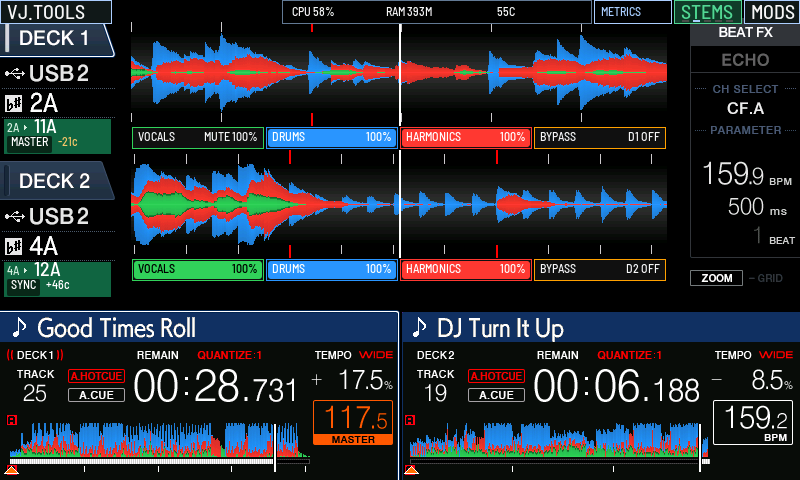The image size is (800, 480).
Task: Click Deck 1 orange cue point triangle
Action: pyautogui.click(x=12, y=470)
